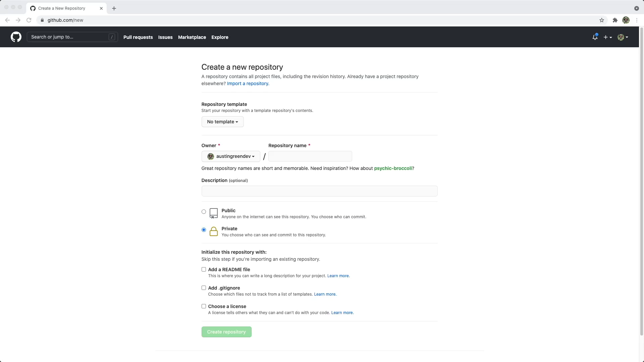Click the page vertical scrollbar
The image size is (644, 362).
641,181
